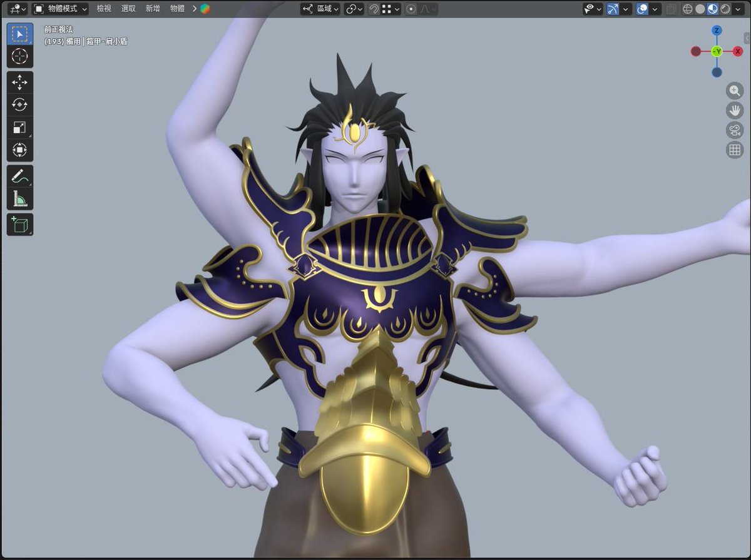The height and width of the screenshot is (560, 751).
Task: Activate the Annotate pencil tool
Action: (20, 176)
